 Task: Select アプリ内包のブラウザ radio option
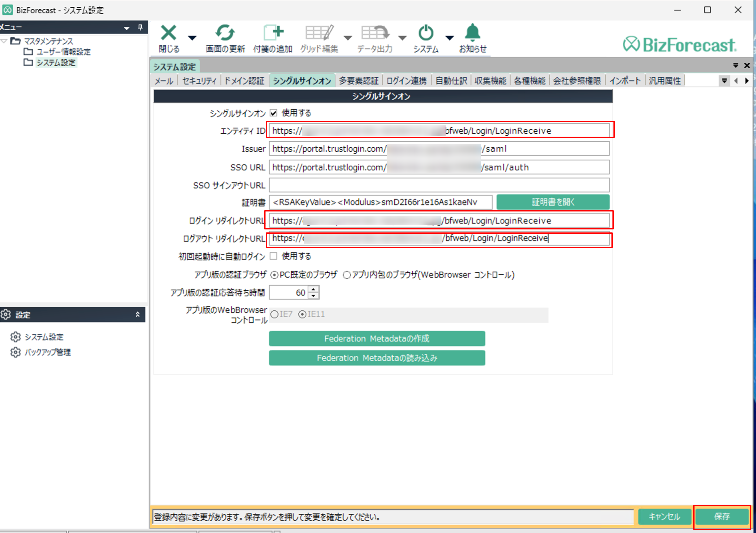tap(347, 275)
